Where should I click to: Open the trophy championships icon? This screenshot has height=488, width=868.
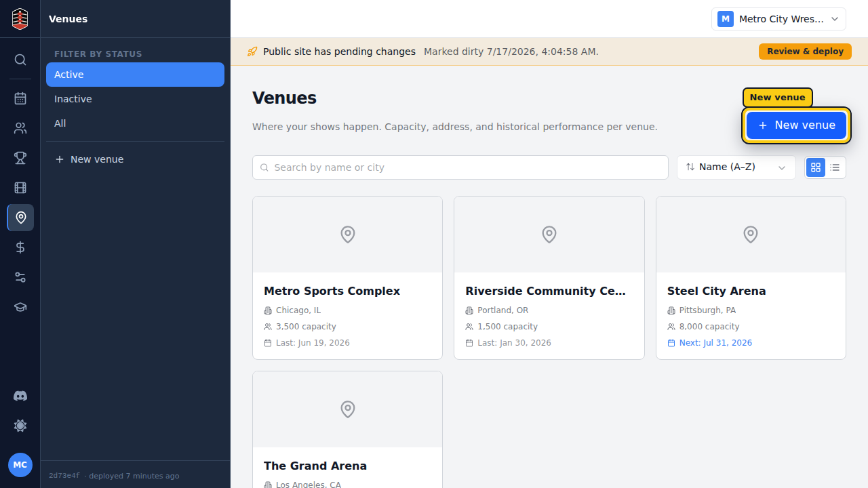[20, 158]
